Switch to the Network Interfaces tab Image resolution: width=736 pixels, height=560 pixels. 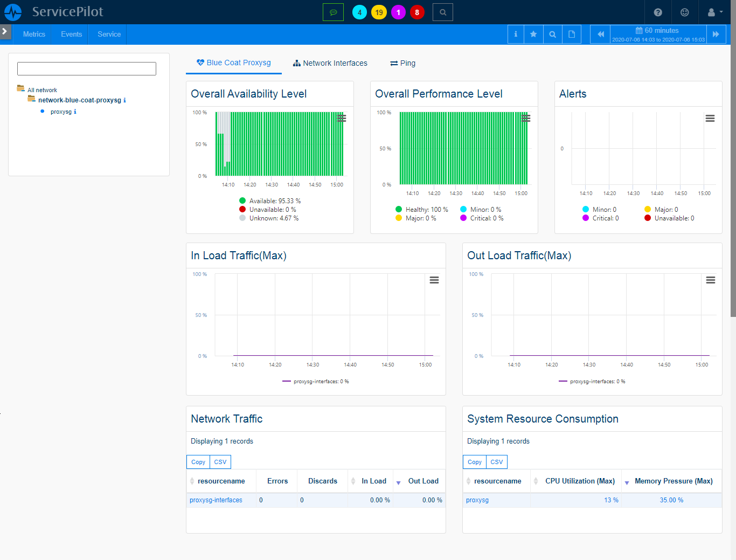coord(330,63)
